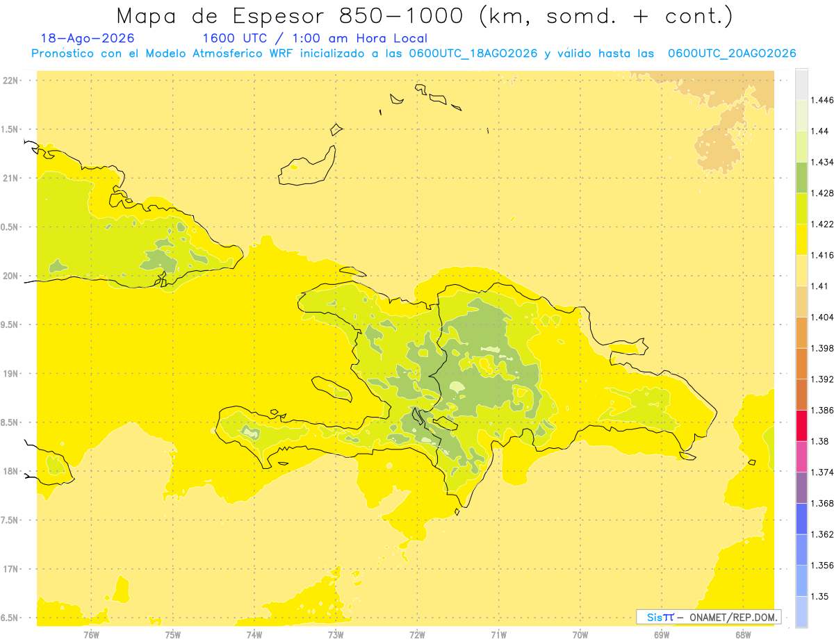
Task: Click the longitude label "68W"
Action: point(743,635)
